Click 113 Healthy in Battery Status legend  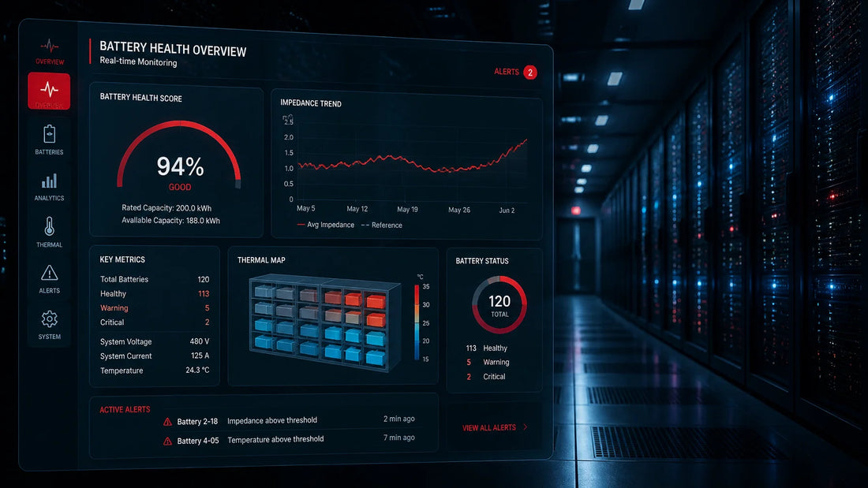tap(487, 348)
